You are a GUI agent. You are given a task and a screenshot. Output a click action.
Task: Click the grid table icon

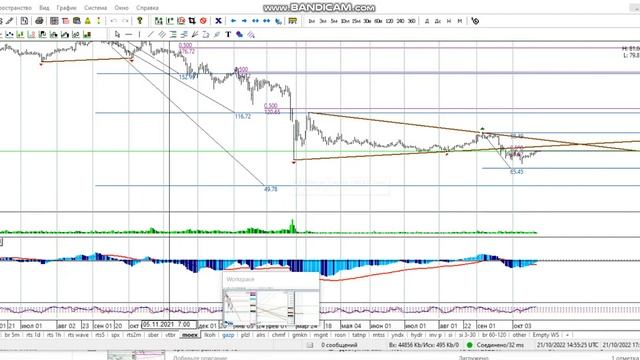tap(54, 21)
